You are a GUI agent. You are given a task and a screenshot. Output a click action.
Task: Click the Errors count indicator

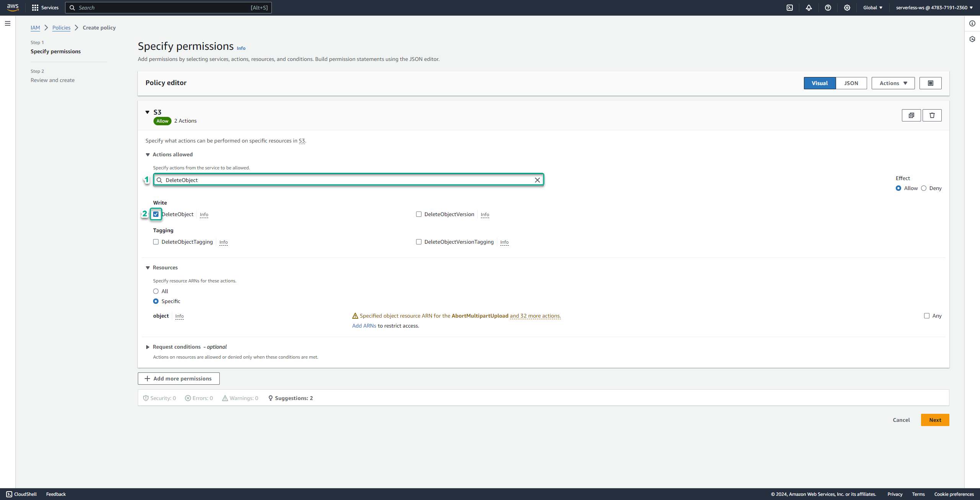199,398
